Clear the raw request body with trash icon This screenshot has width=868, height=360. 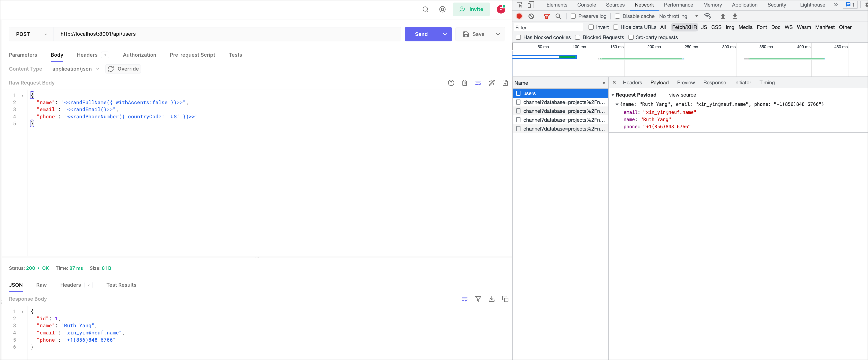point(465,83)
